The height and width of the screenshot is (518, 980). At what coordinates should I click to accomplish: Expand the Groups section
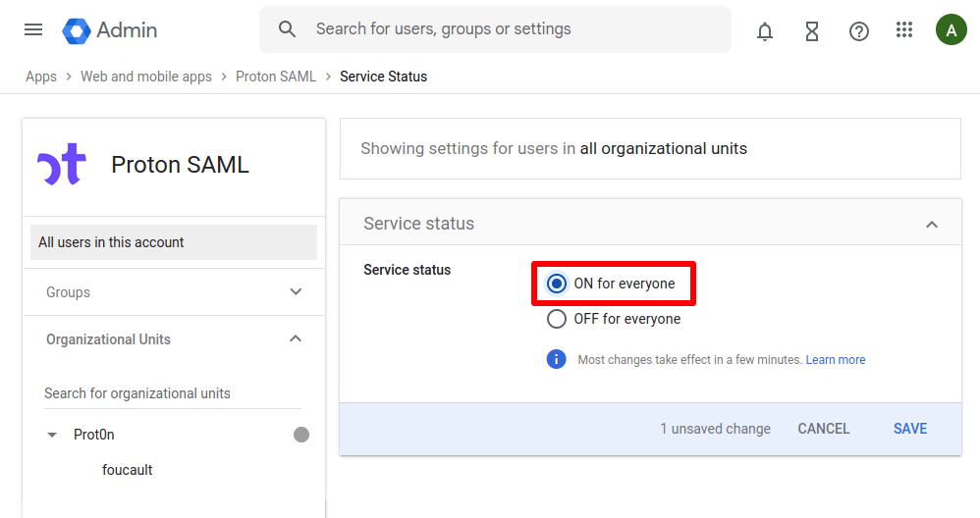(x=296, y=291)
